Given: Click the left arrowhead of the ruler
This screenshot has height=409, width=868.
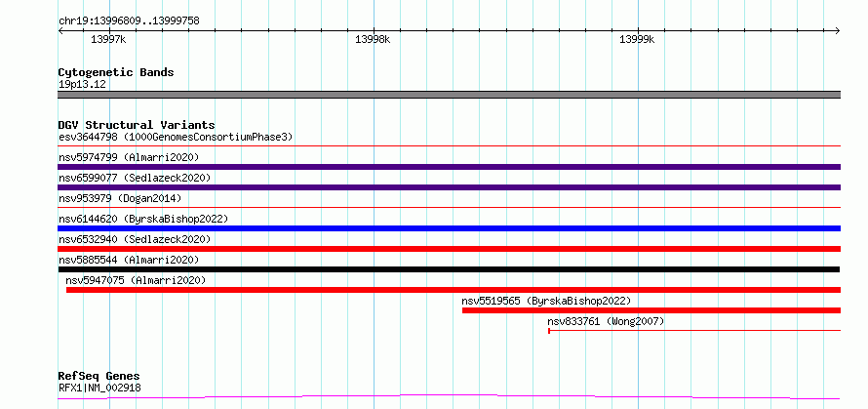Looking at the screenshot, I should point(60,31).
